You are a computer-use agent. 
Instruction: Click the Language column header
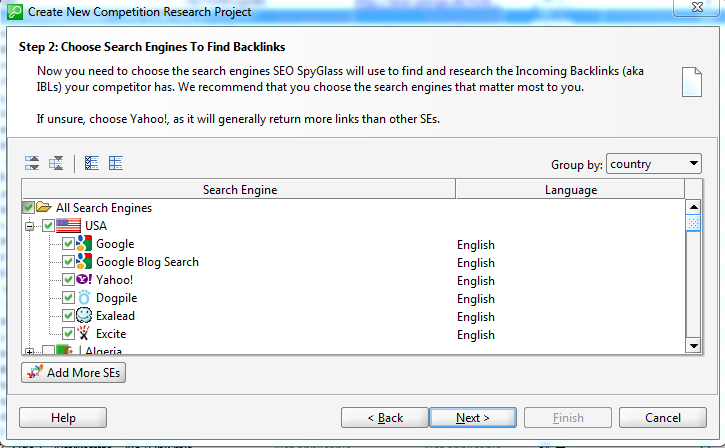tap(570, 190)
